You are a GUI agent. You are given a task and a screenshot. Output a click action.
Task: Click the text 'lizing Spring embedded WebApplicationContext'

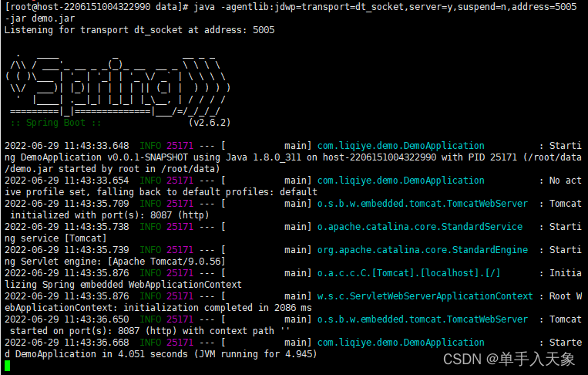pos(123,285)
